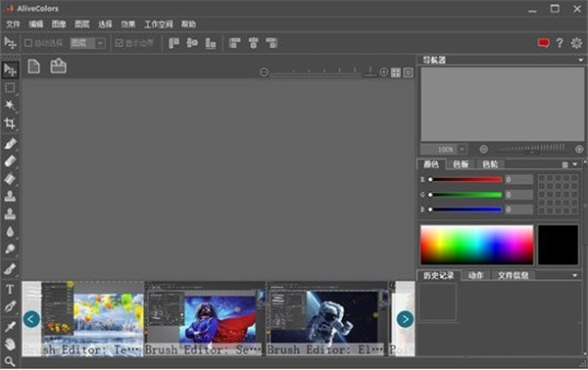
Task: Select the Pen path tool
Action: tap(10, 307)
